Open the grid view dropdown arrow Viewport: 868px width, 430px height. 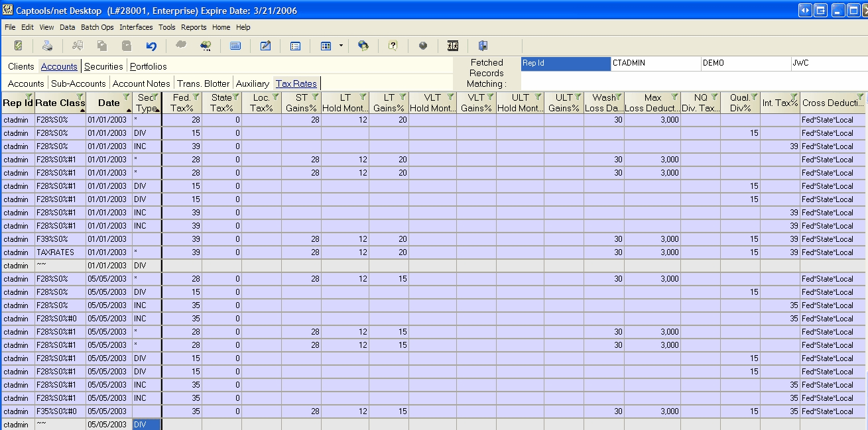pos(341,46)
